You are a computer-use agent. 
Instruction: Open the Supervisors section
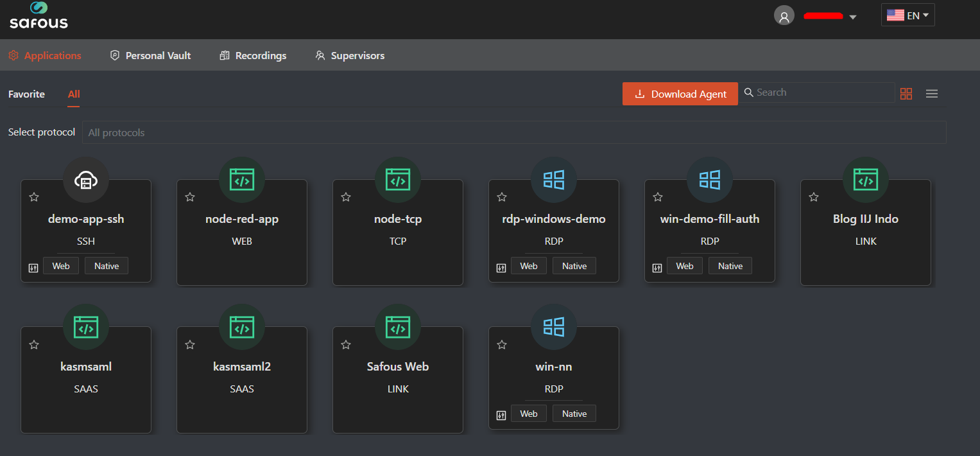pyautogui.click(x=350, y=56)
